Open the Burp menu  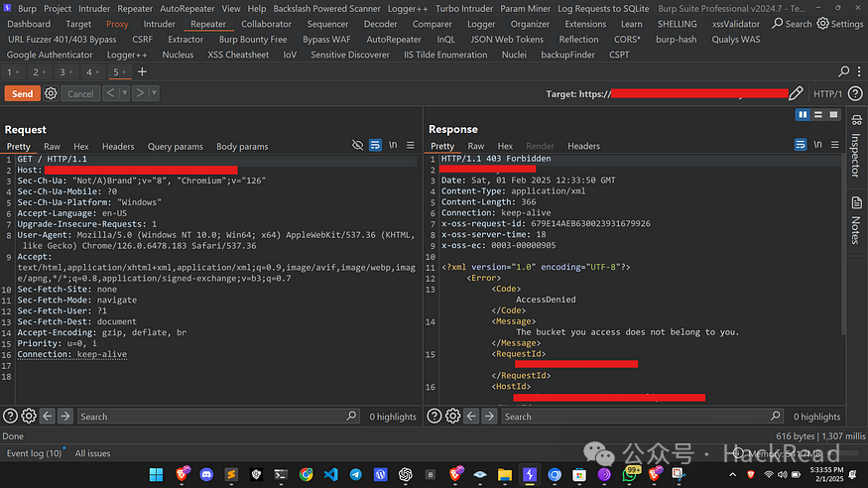point(27,8)
